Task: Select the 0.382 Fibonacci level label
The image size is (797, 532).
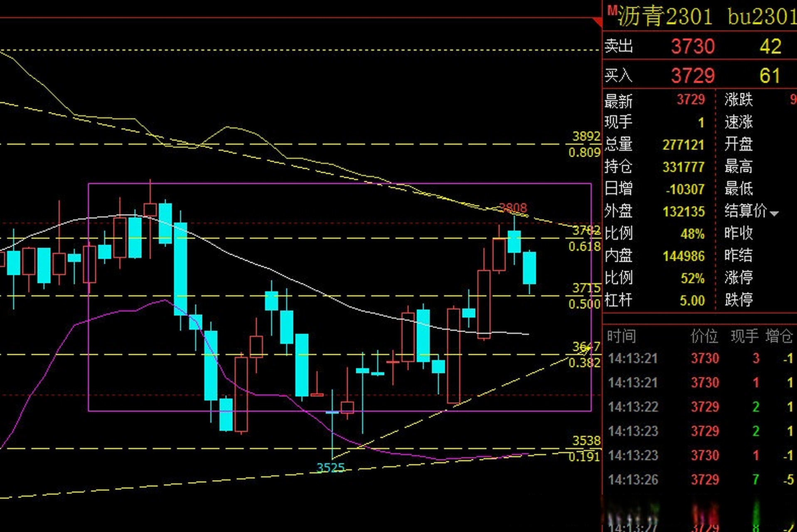Action: [x=584, y=363]
